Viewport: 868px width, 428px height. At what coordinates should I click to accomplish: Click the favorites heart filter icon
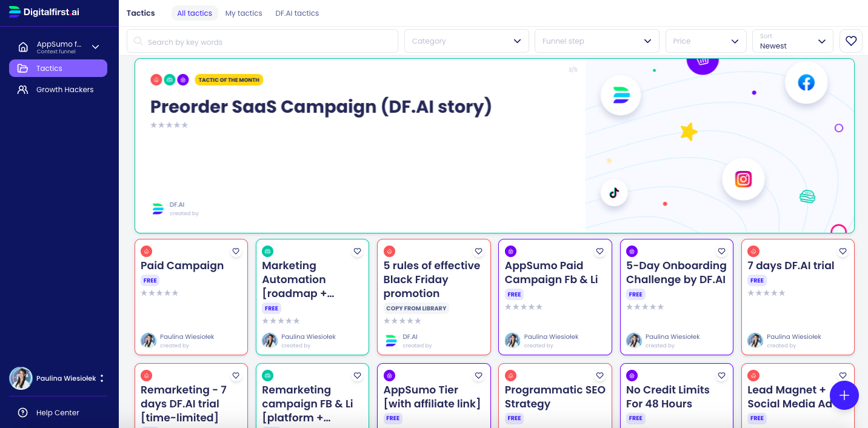(850, 41)
